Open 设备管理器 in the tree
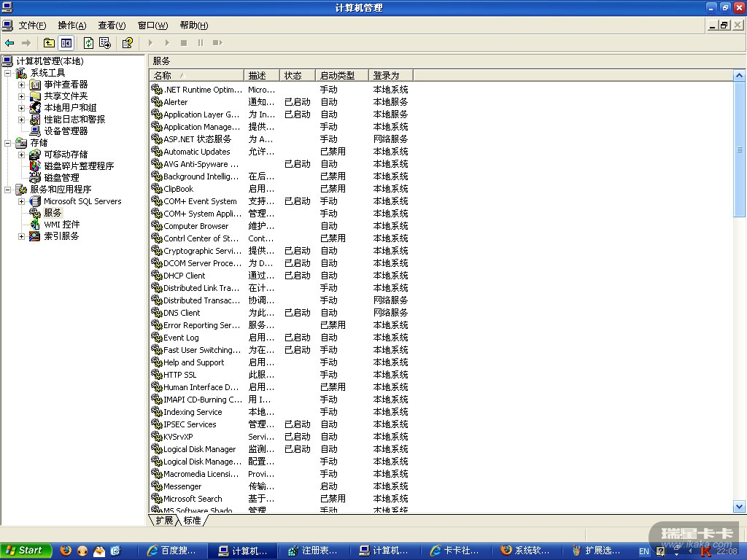 66,131
